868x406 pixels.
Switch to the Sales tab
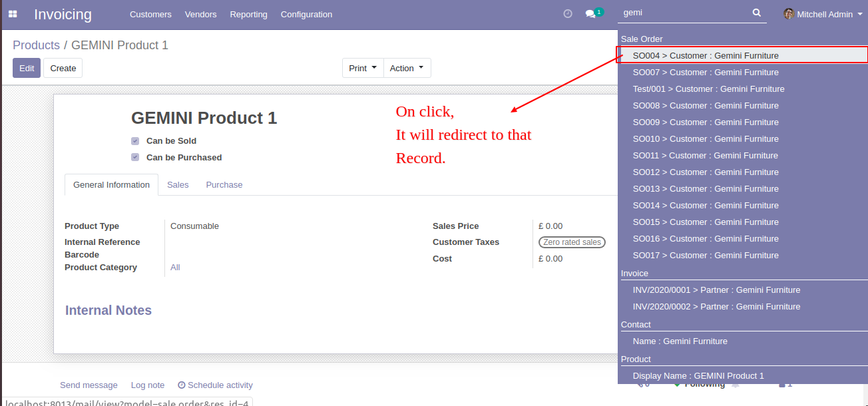[178, 185]
